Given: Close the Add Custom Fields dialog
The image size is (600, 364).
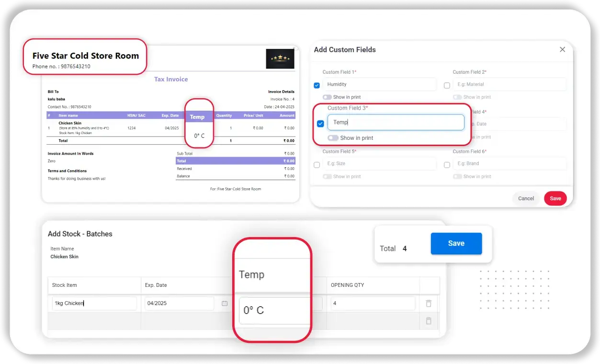Looking at the screenshot, I should 562,50.
